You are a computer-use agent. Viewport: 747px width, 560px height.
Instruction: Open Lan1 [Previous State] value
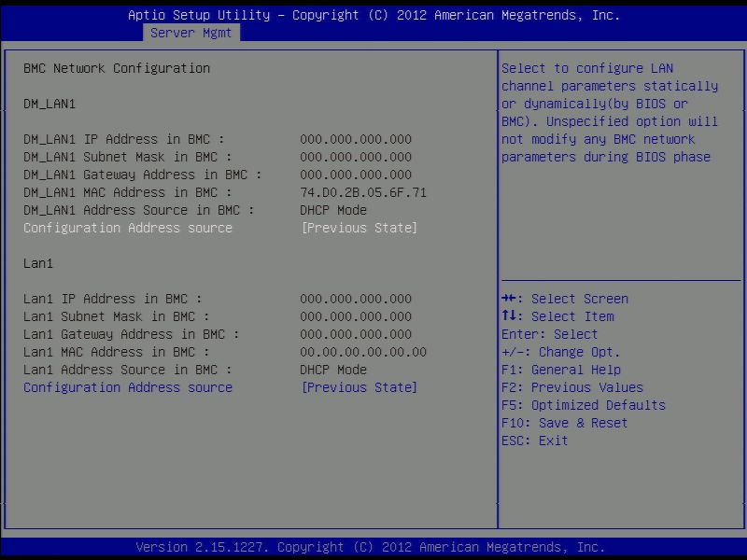(359, 387)
